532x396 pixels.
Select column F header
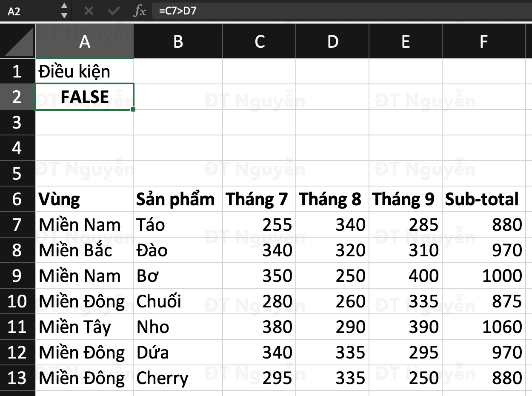[x=483, y=41]
